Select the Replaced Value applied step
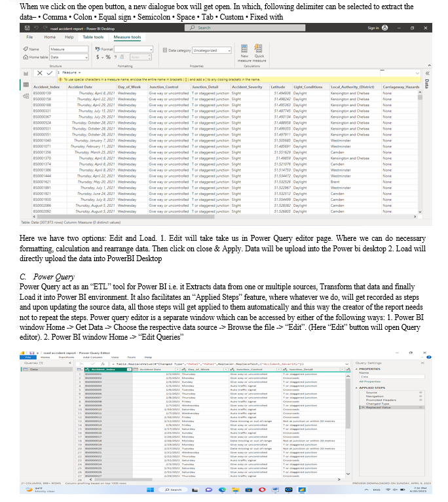 coord(392,408)
